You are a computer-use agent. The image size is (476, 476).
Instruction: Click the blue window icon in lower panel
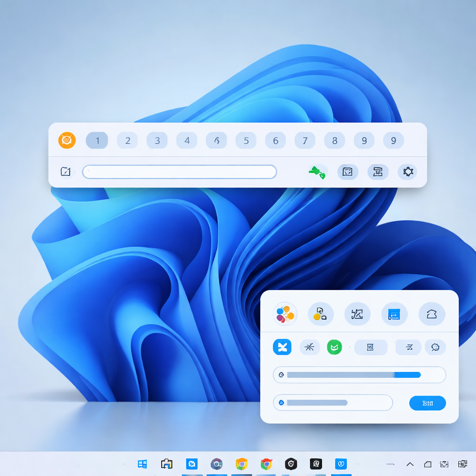(x=394, y=314)
